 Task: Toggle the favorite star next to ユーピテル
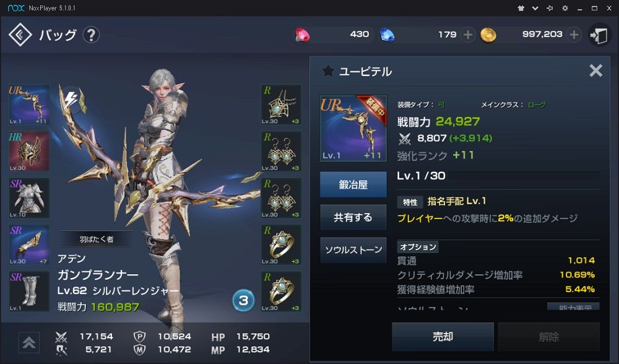coord(327,71)
